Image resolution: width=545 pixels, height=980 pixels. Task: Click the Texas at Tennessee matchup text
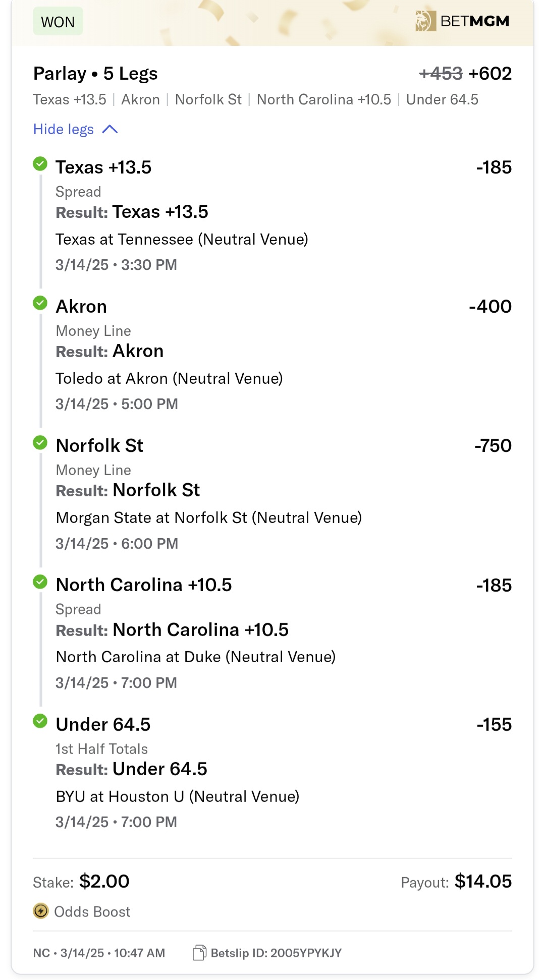[x=182, y=239]
